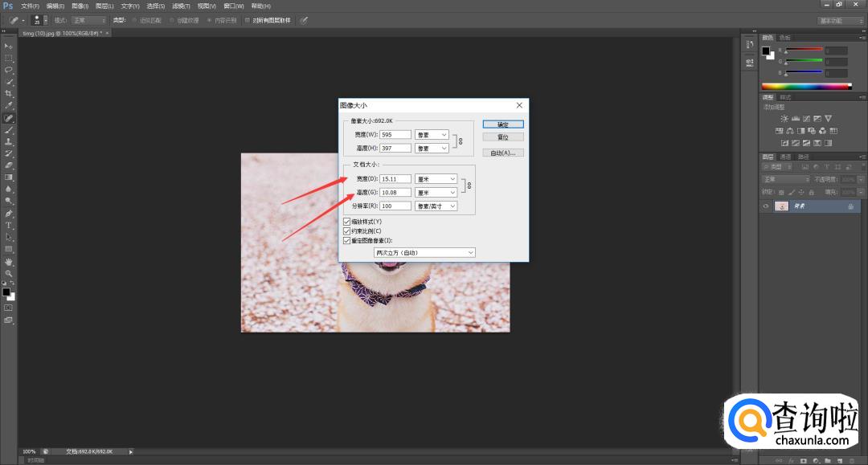Expand resample method dropdown 两次立方(自动)
Image resolution: width=868 pixels, height=465 pixels.
point(425,253)
